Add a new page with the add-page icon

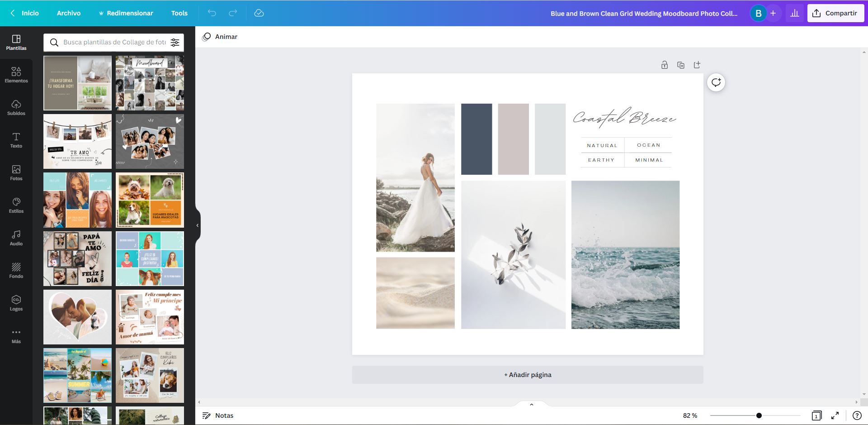(697, 65)
